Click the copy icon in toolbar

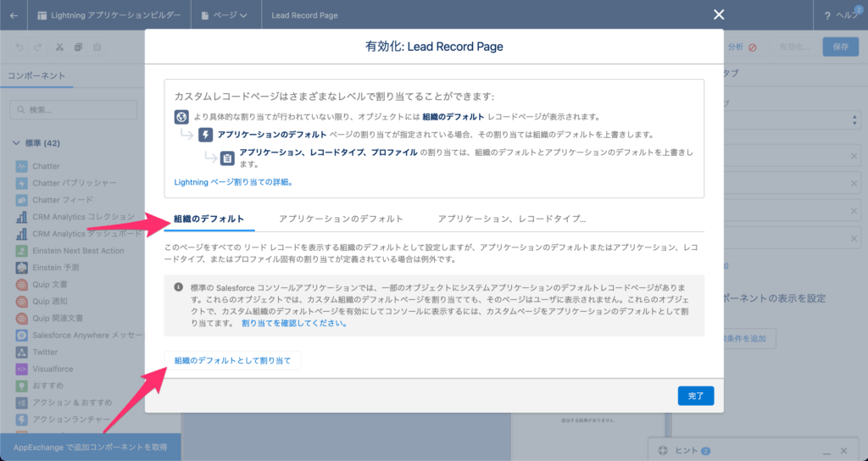point(78,47)
